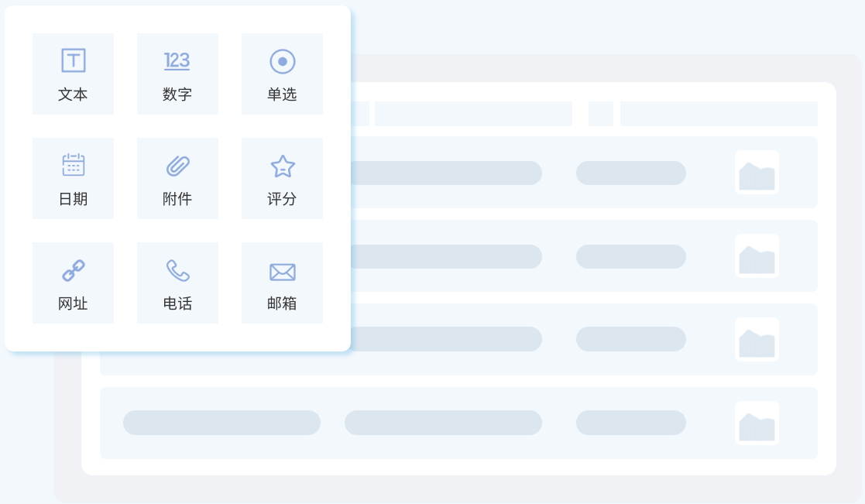The image size is (865, 504).
Task: Choose the 数字 number field icon
Action: [x=177, y=60]
